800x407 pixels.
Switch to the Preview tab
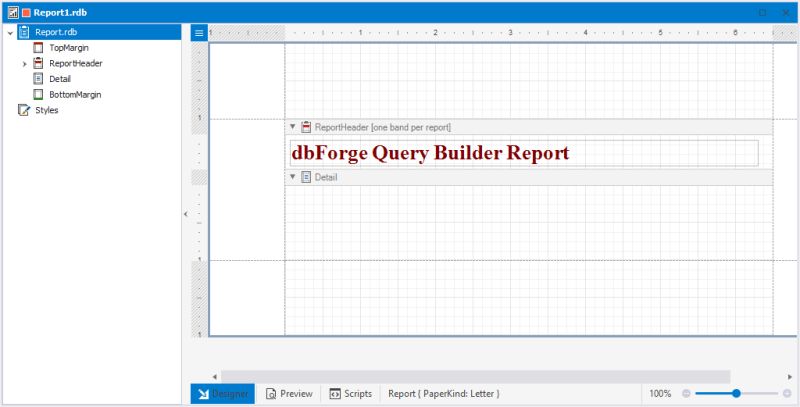(289, 394)
